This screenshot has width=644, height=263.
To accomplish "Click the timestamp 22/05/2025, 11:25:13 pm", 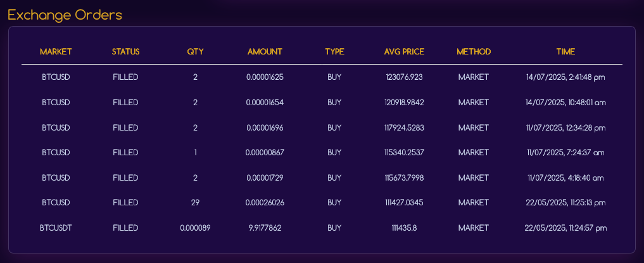I will pos(565,203).
